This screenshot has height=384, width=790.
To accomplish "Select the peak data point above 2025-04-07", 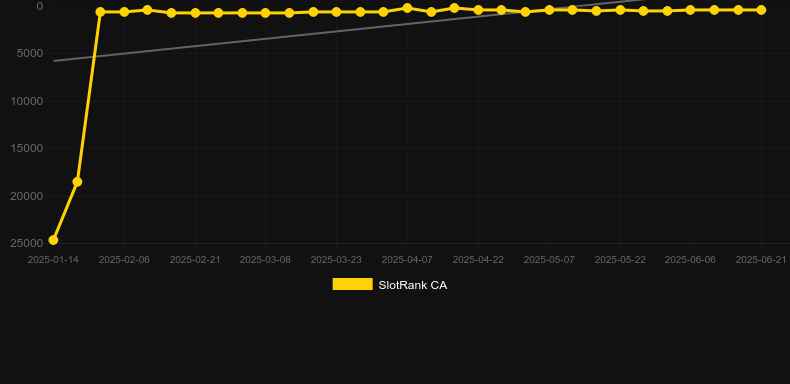I will click(407, 8).
